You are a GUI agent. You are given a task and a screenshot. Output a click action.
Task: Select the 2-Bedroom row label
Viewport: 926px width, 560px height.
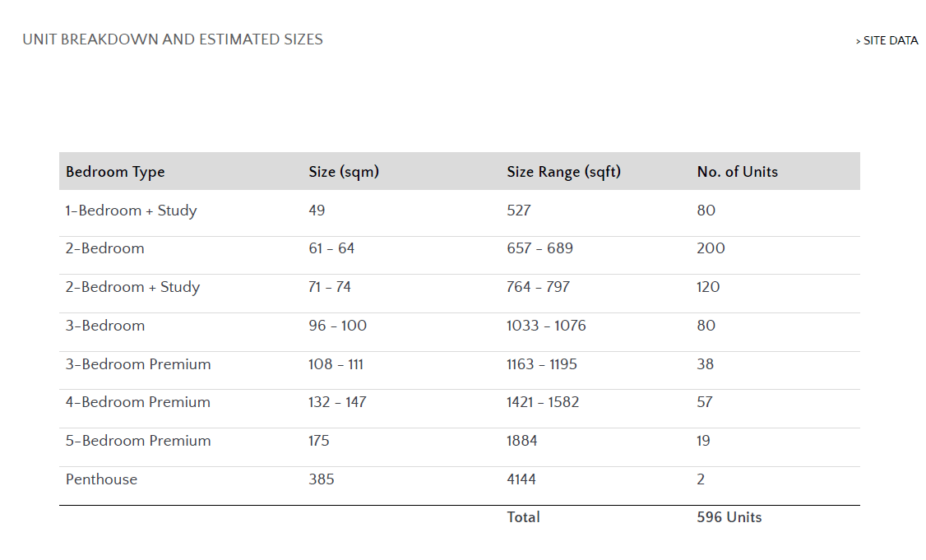[104, 248]
